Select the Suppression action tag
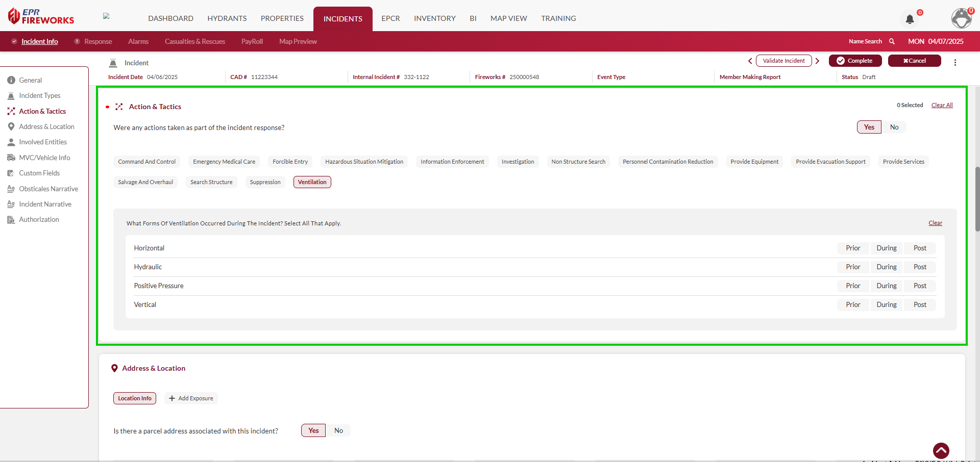This screenshot has width=980, height=462. coord(265,182)
